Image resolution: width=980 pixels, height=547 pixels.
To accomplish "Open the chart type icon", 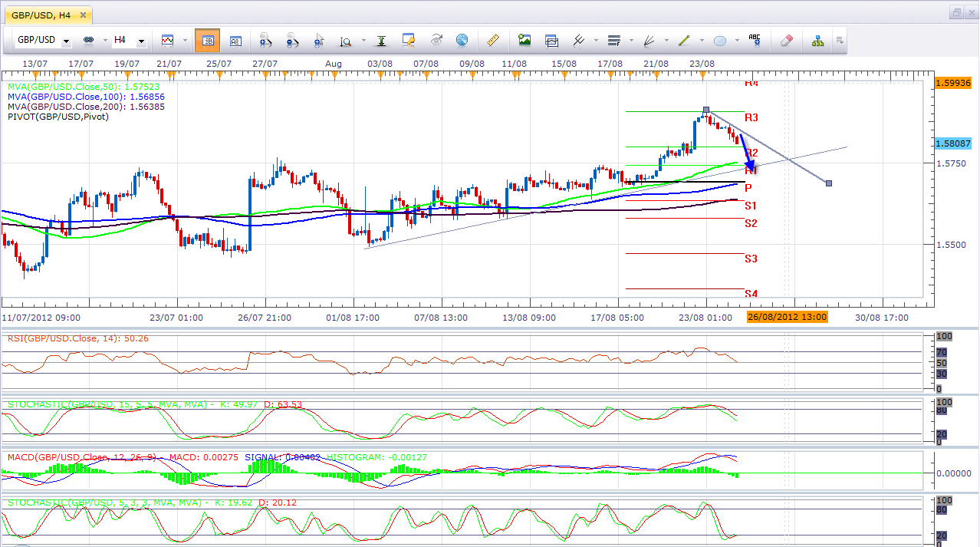I will pyautogui.click(x=167, y=40).
